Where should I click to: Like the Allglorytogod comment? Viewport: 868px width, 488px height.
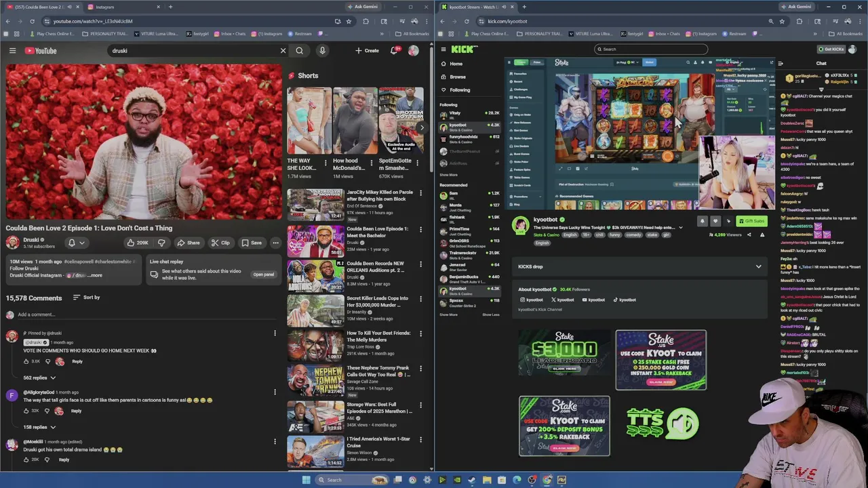pos(27,411)
